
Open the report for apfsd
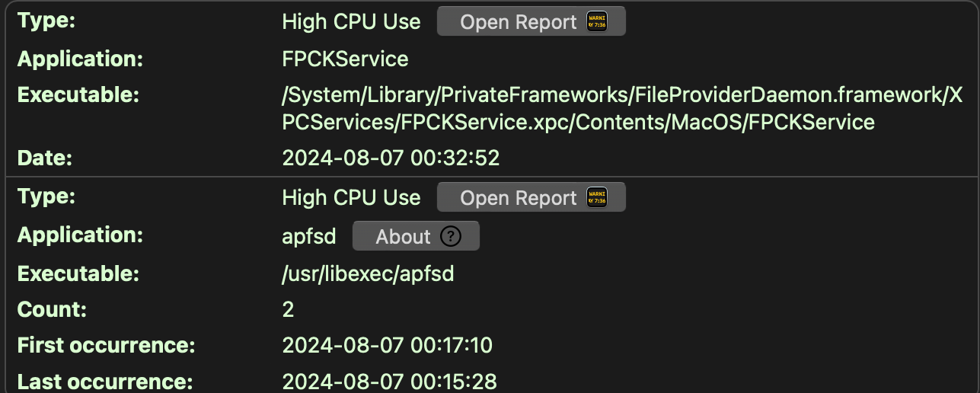tap(518, 198)
